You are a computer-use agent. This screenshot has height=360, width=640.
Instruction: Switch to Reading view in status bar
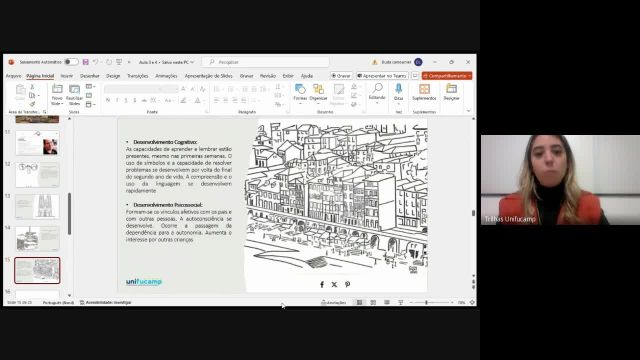pyautogui.click(x=387, y=302)
